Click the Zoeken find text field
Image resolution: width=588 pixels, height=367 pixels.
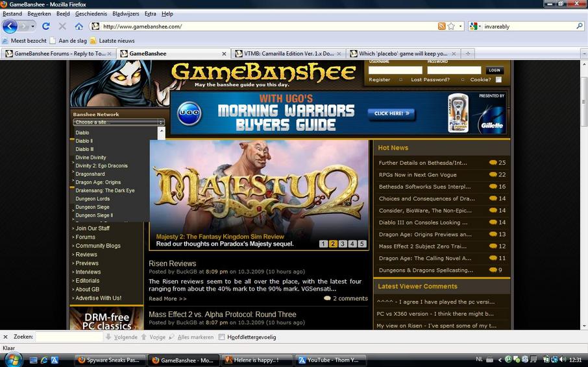pyautogui.click(x=69, y=337)
